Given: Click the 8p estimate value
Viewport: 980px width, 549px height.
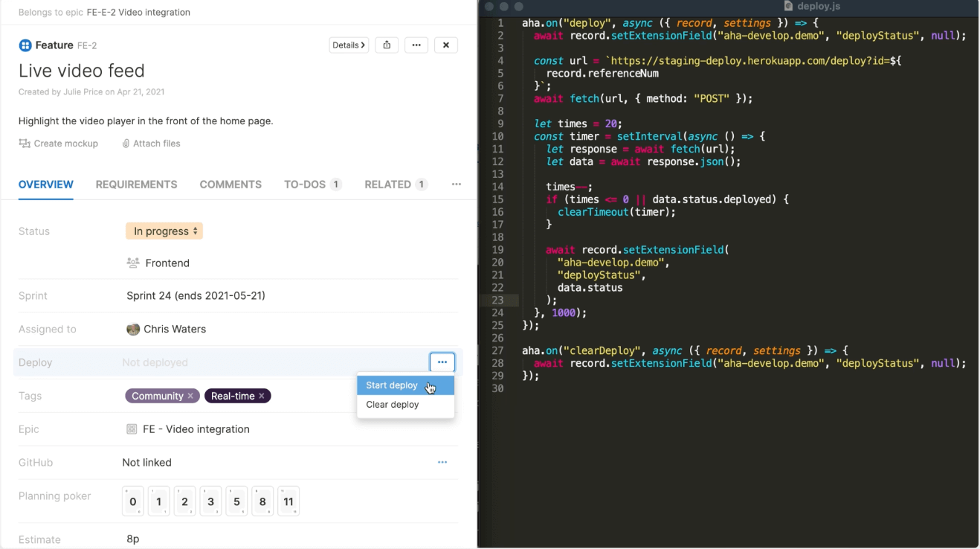Looking at the screenshot, I should pos(133,539).
